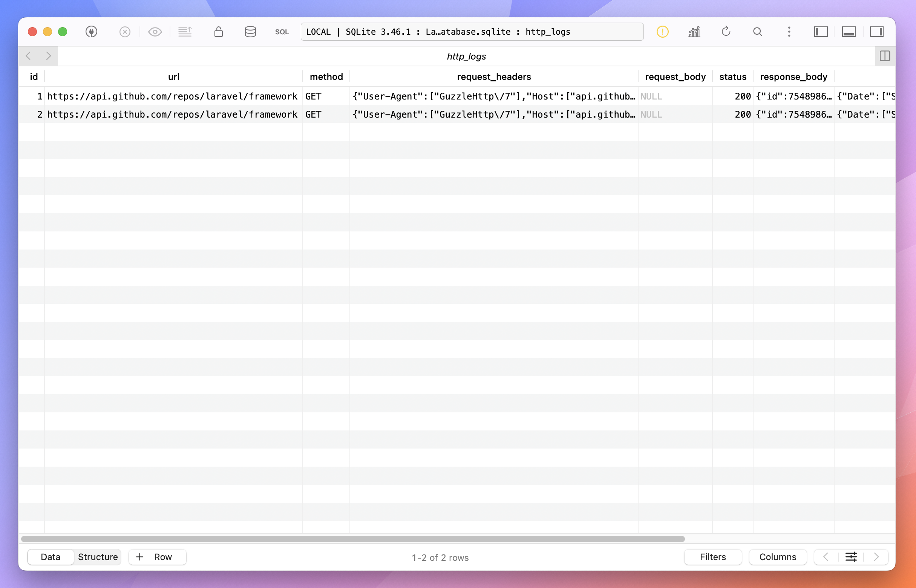Click the refresh icon to reload data
This screenshot has height=588, width=916.
click(726, 32)
